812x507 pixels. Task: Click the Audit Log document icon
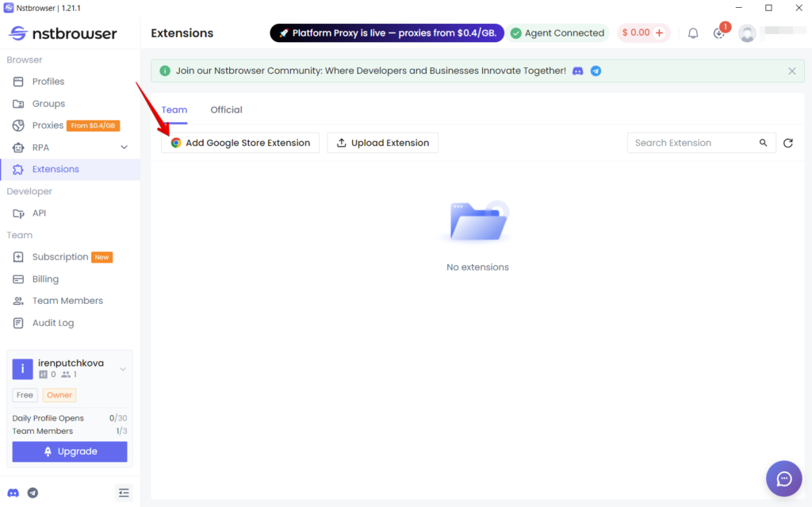[x=18, y=323]
